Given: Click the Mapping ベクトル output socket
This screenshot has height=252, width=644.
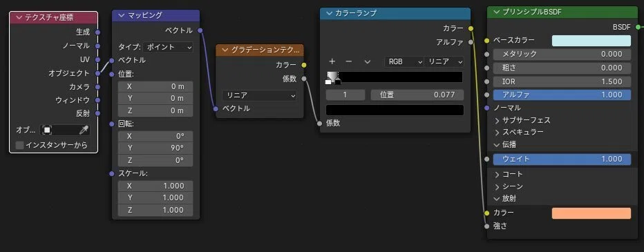Looking at the screenshot, I should click(x=200, y=30).
